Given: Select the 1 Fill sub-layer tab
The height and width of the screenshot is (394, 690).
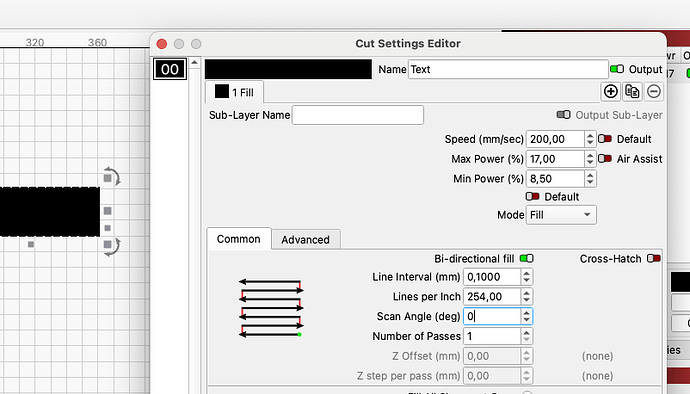Looking at the screenshot, I should (x=234, y=92).
